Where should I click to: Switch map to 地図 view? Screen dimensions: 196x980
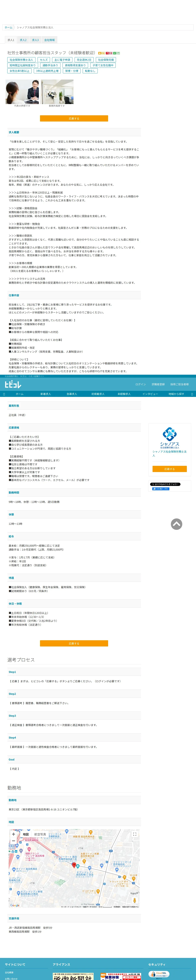point(25,834)
